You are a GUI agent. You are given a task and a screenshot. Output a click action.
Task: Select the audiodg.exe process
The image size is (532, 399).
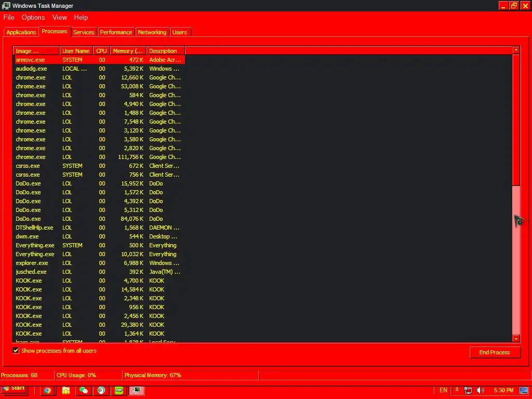(99, 69)
